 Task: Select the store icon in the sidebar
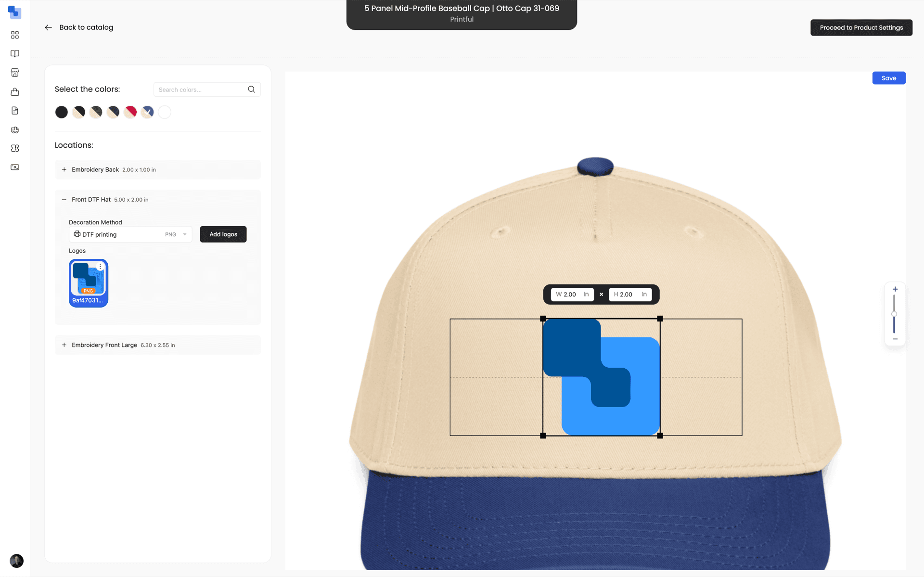pyautogui.click(x=15, y=73)
